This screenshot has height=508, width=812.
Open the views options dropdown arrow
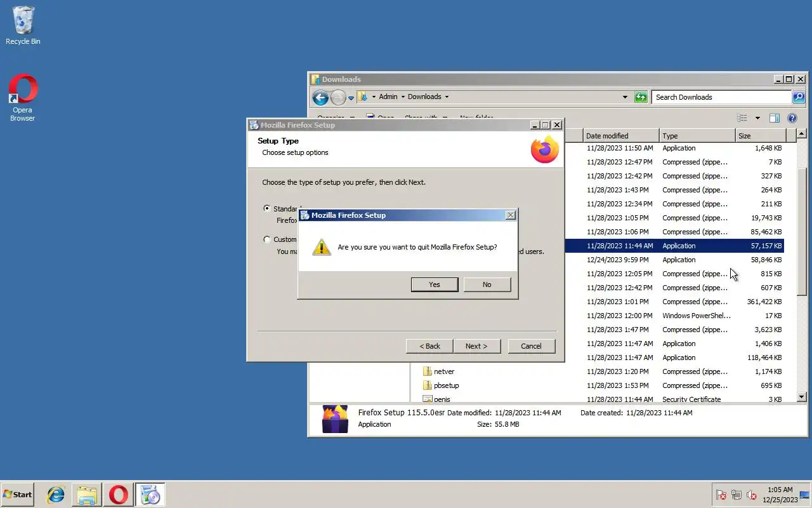point(757,118)
